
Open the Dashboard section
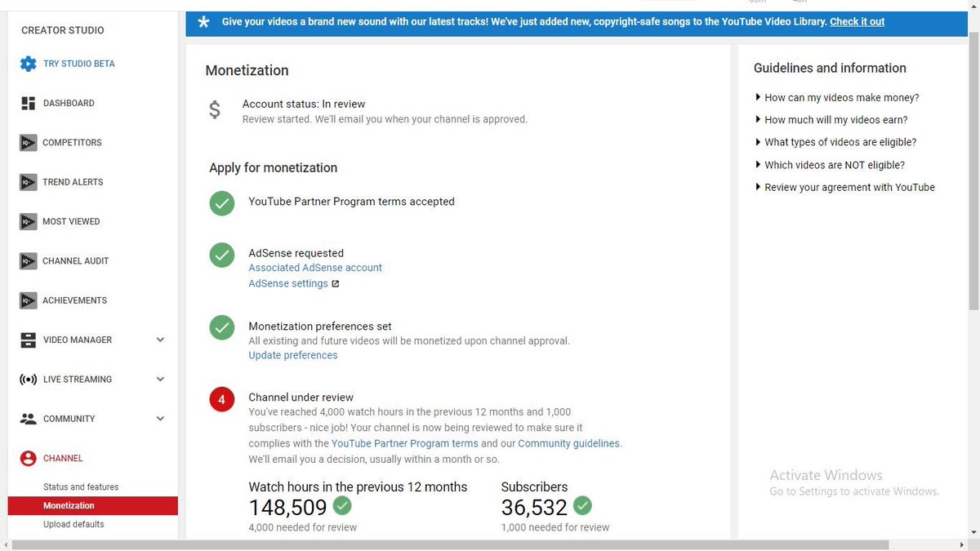[x=69, y=103]
